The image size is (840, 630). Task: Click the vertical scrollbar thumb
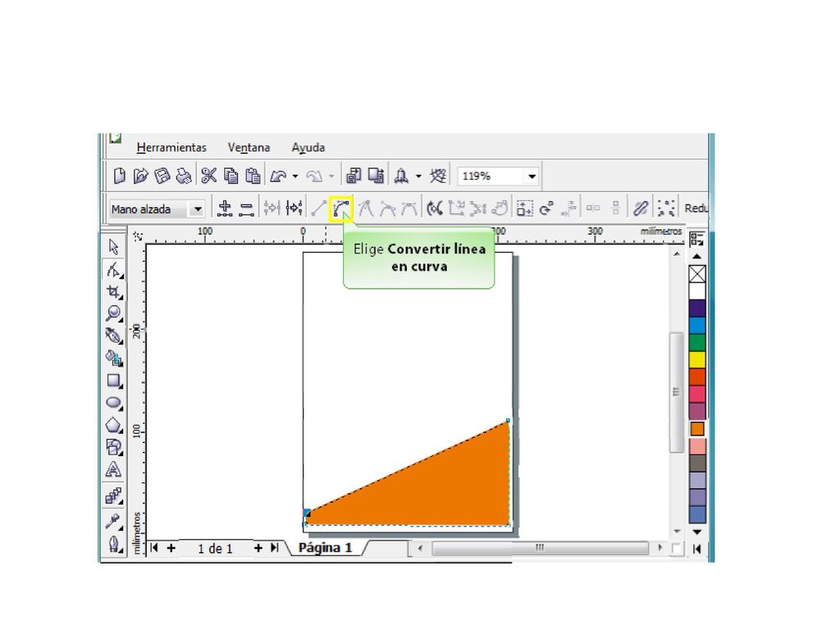point(677,393)
